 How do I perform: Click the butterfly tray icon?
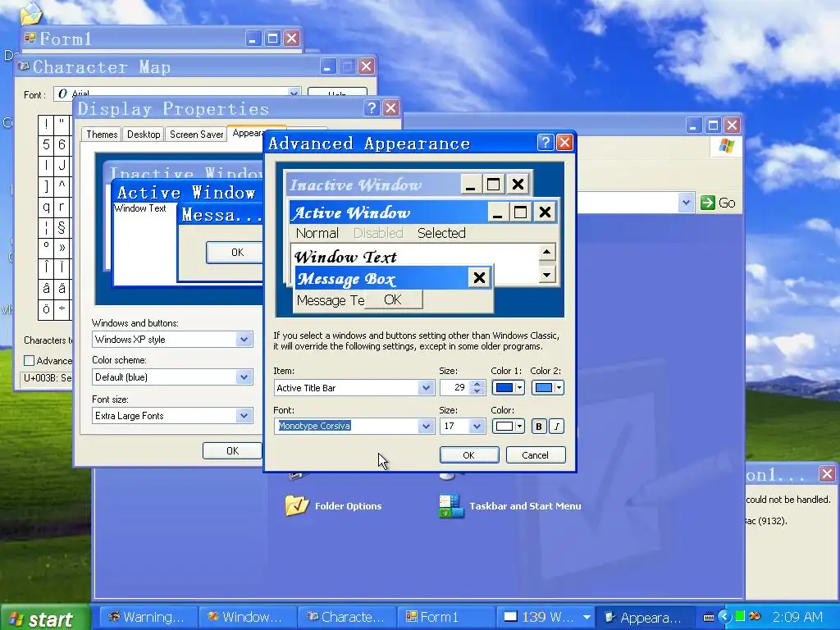[x=755, y=617]
